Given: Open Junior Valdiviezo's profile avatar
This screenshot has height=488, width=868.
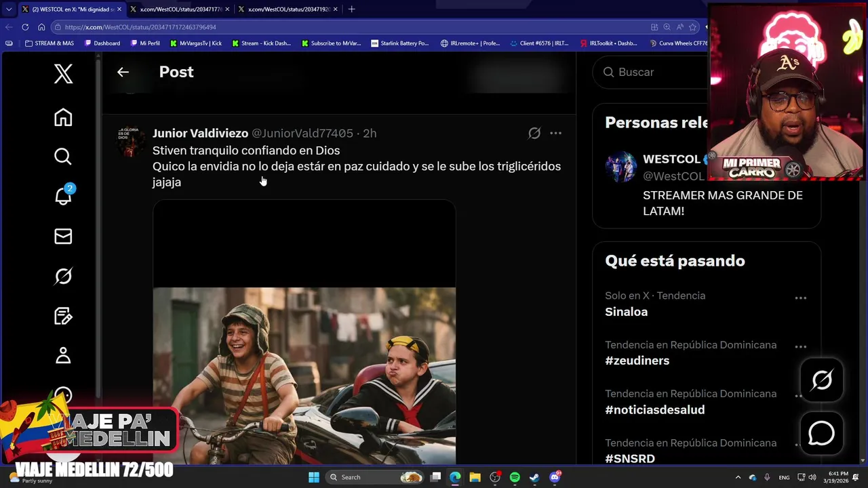Looking at the screenshot, I should point(131,142).
